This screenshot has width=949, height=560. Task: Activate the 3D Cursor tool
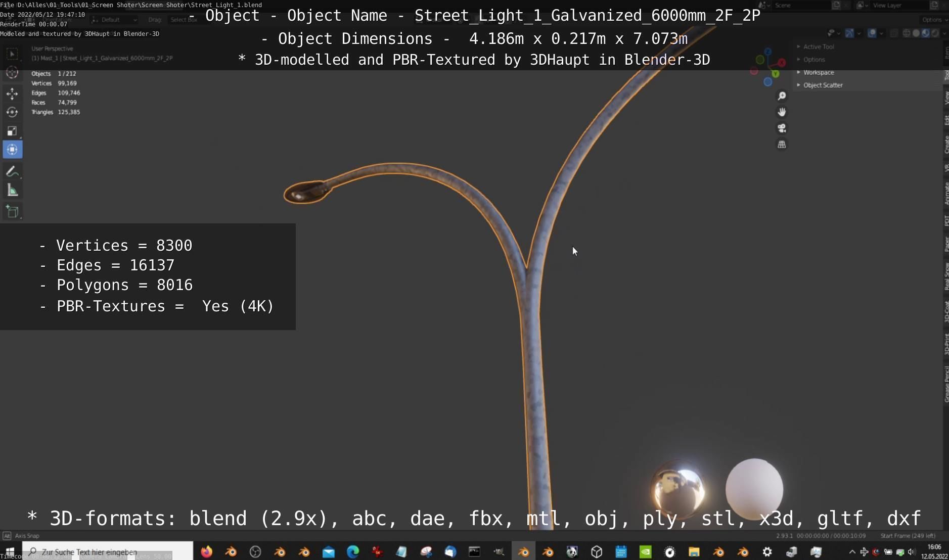click(x=12, y=73)
